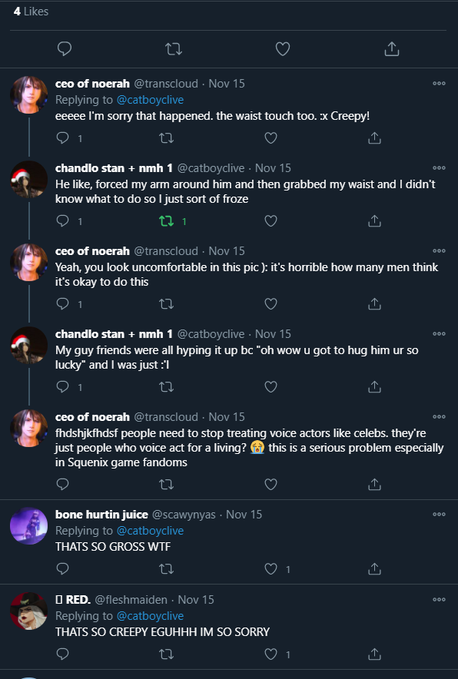458x679 pixels.
Task: Toggle like on 'My guy friends' tweet
Action: 271,387
